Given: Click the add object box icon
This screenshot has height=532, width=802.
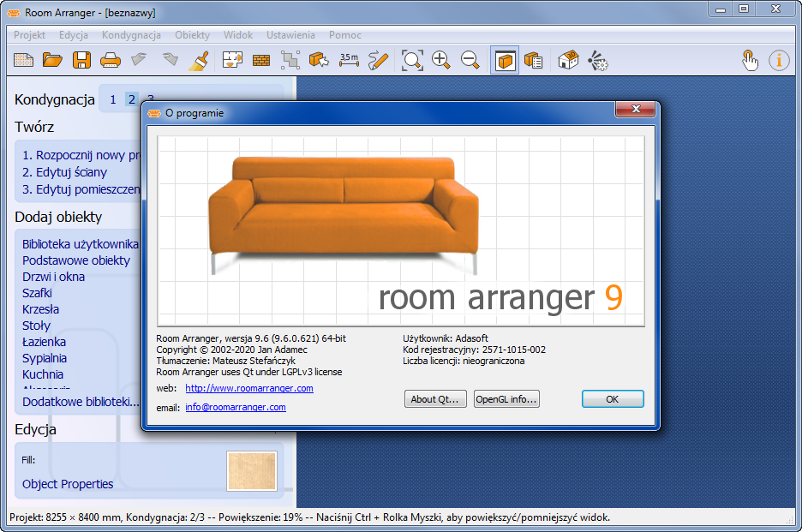Looking at the screenshot, I should [x=319, y=60].
